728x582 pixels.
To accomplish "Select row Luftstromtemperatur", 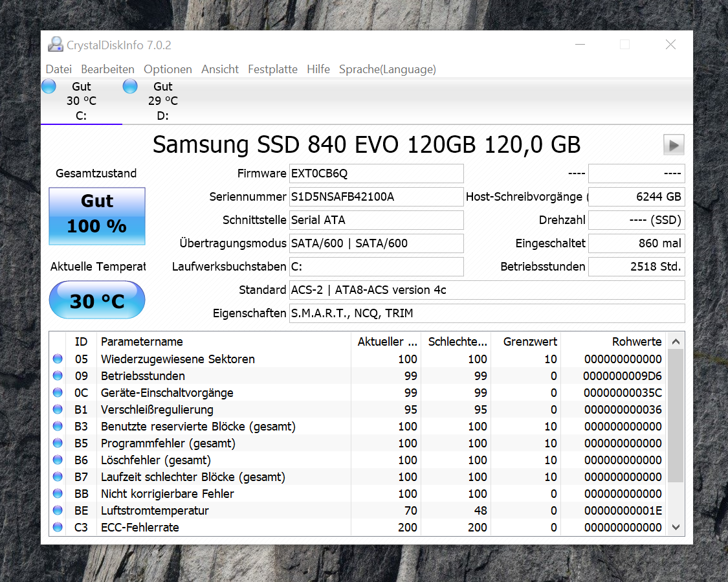I will click(x=358, y=511).
